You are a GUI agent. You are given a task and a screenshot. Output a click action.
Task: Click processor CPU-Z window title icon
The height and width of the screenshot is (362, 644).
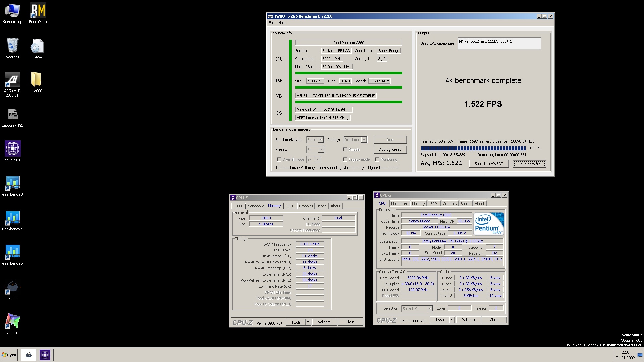[377, 195]
